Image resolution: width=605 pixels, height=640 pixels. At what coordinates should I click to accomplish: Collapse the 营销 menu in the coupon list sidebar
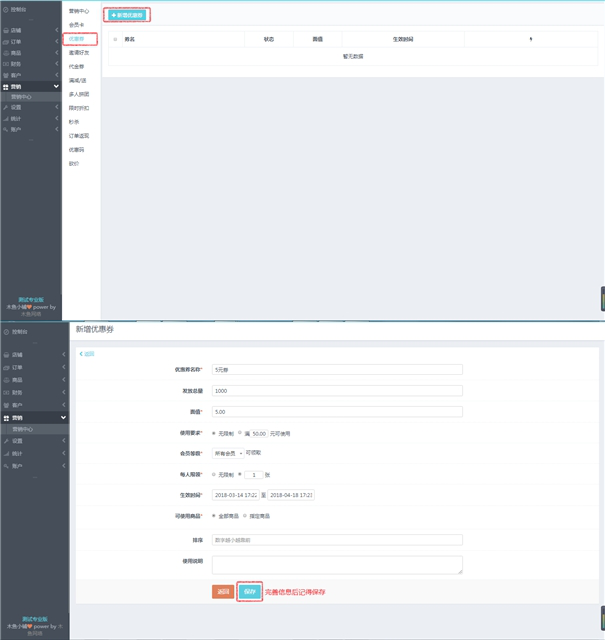[56, 87]
